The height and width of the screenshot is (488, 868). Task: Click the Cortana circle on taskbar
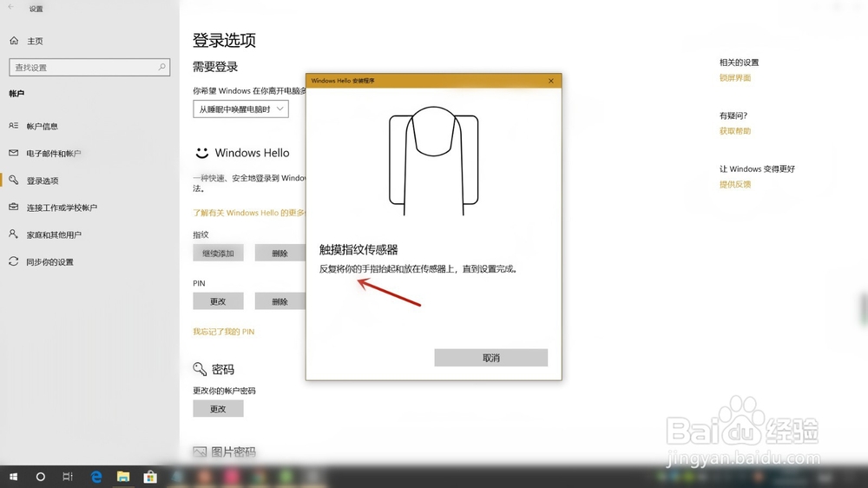click(x=41, y=477)
